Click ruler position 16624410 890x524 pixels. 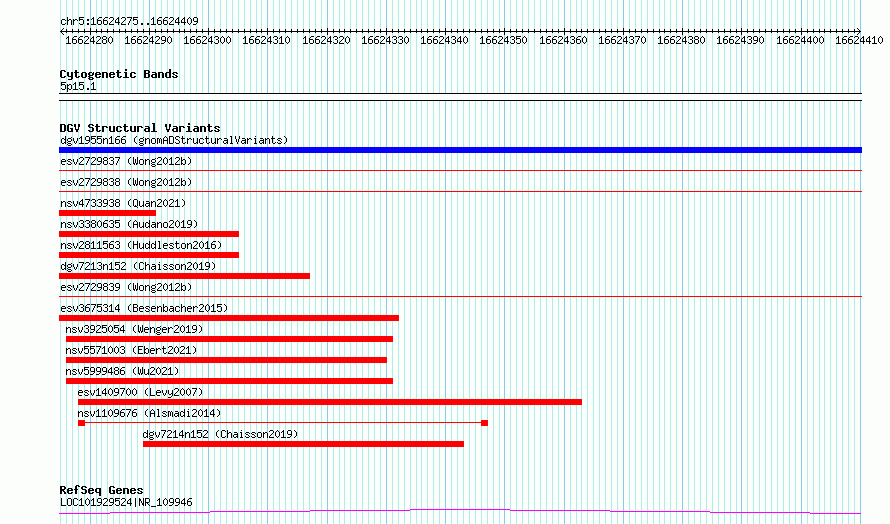click(x=859, y=40)
